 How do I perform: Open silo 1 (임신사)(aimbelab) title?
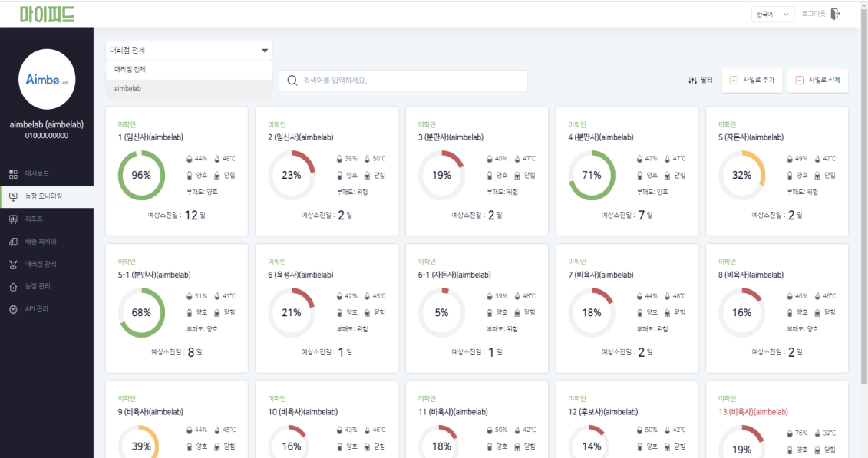(150, 137)
